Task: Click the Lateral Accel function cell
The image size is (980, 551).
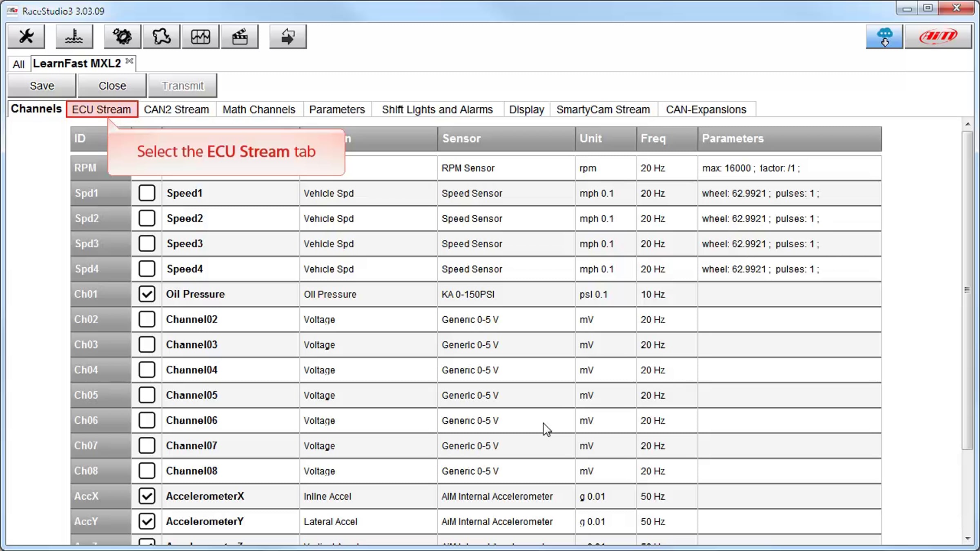Action: pyautogui.click(x=368, y=522)
